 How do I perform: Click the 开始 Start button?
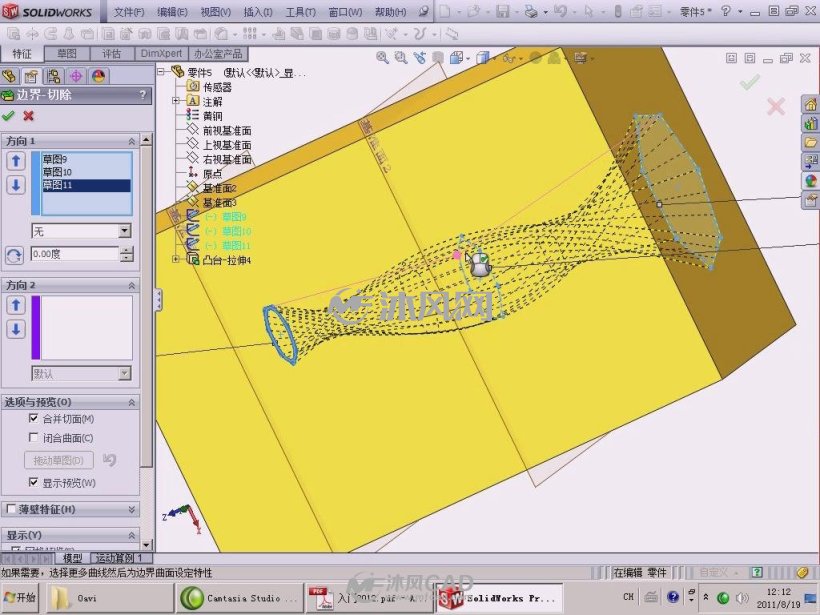click(20, 597)
